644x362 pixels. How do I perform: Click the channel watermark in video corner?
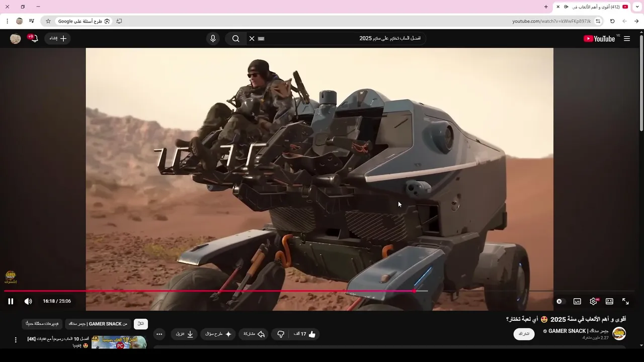pyautogui.click(x=11, y=277)
